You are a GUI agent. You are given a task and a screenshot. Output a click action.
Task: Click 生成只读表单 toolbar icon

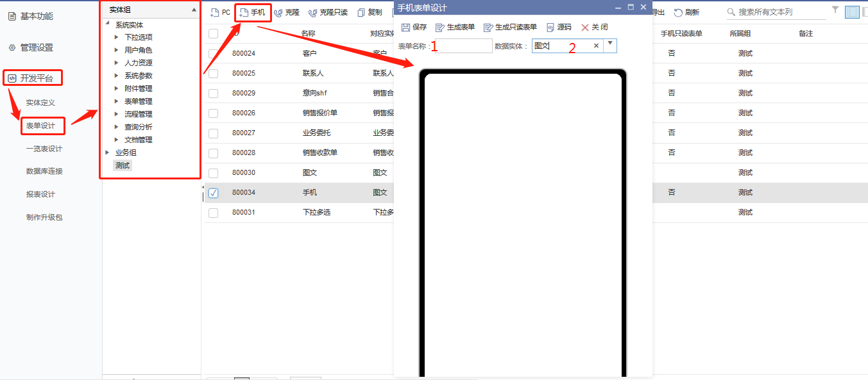(488, 28)
